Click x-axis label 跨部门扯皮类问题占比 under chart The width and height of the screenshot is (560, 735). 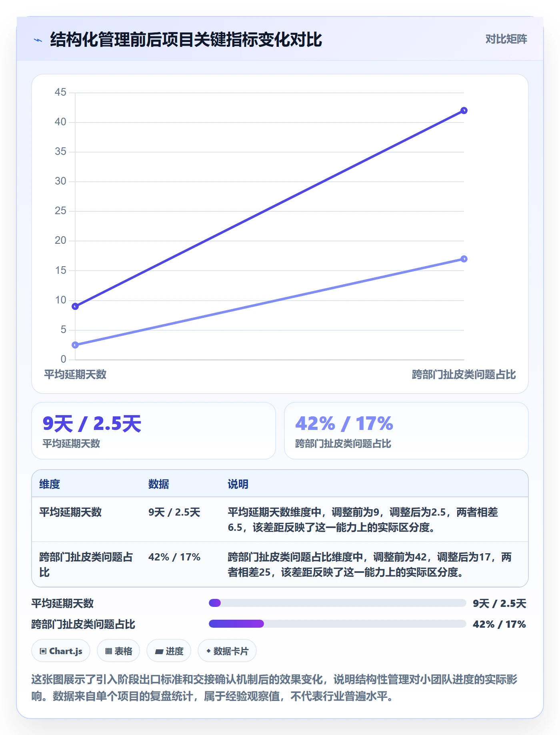pyautogui.click(x=464, y=374)
